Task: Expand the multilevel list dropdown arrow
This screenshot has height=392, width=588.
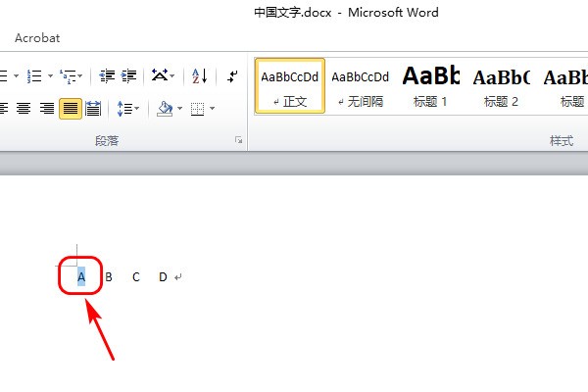Action: (x=80, y=76)
